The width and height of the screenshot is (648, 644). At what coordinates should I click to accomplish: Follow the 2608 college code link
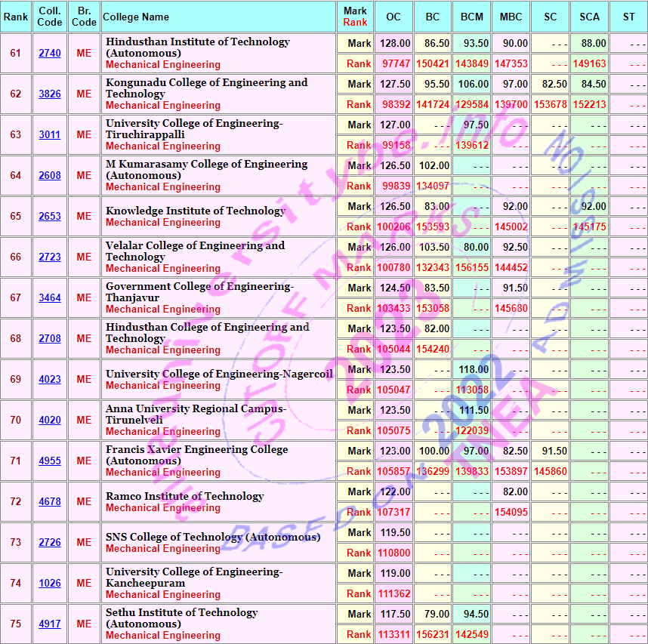pyautogui.click(x=50, y=176)
